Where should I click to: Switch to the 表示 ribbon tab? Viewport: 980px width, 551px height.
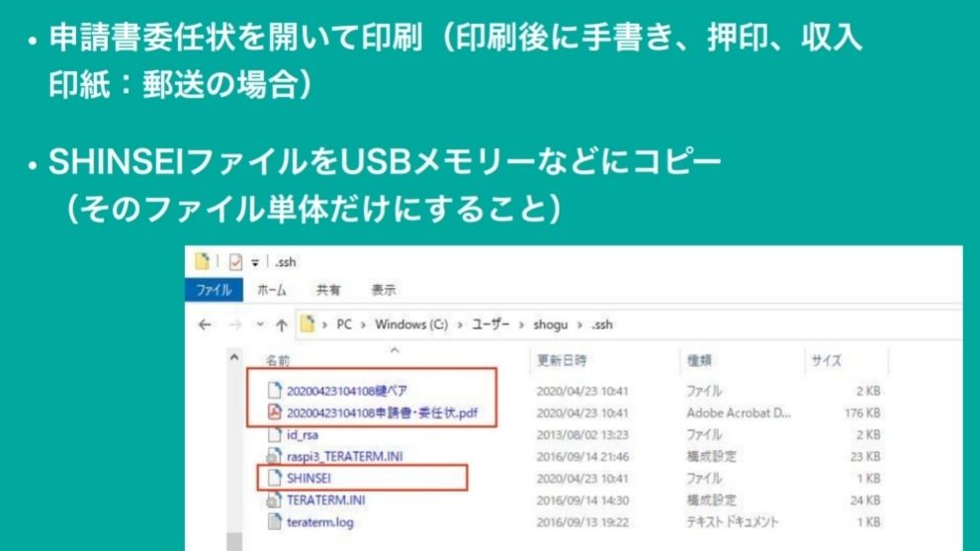point(384,291)
